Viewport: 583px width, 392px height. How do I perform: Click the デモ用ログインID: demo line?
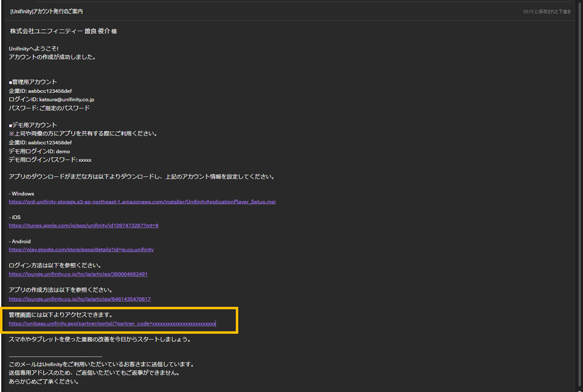[39, 151]
